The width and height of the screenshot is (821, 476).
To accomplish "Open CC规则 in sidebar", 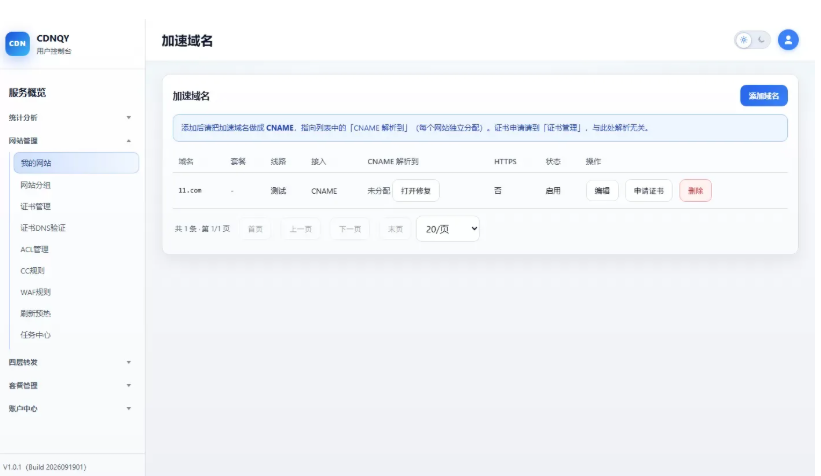I will 32,271.
